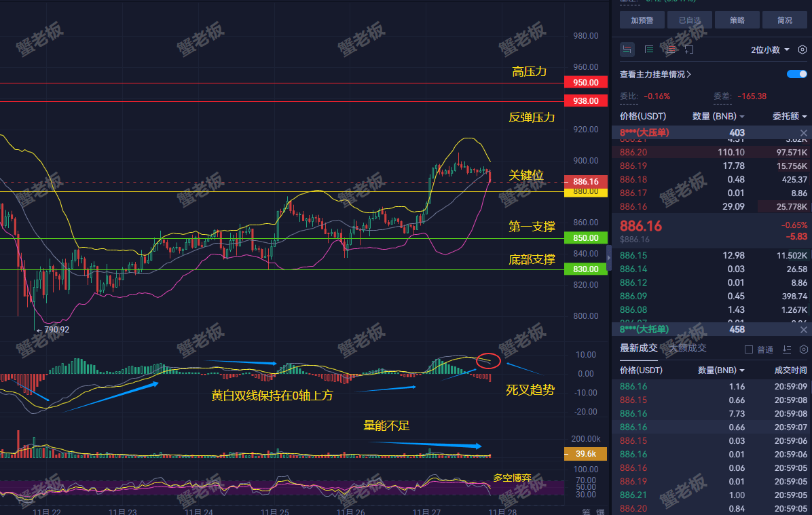Click the 策略 button

(x=737, y=20)
